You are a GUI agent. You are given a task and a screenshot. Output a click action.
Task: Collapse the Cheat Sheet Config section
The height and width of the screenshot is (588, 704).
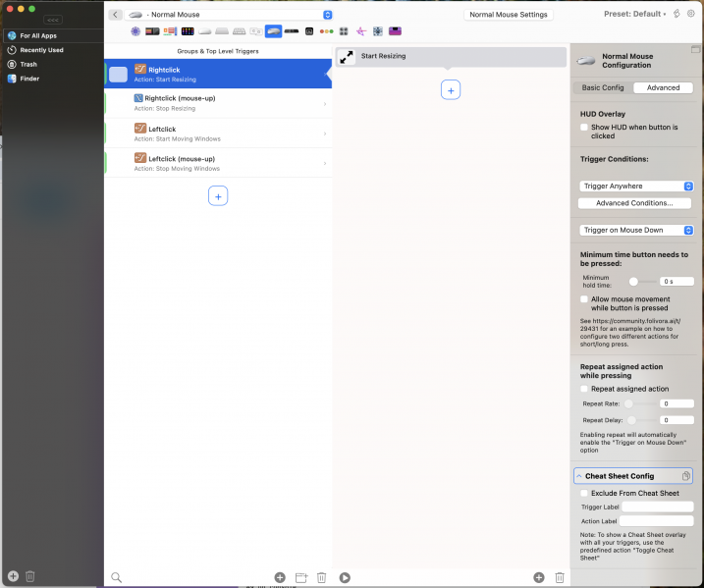pos(579,476)
